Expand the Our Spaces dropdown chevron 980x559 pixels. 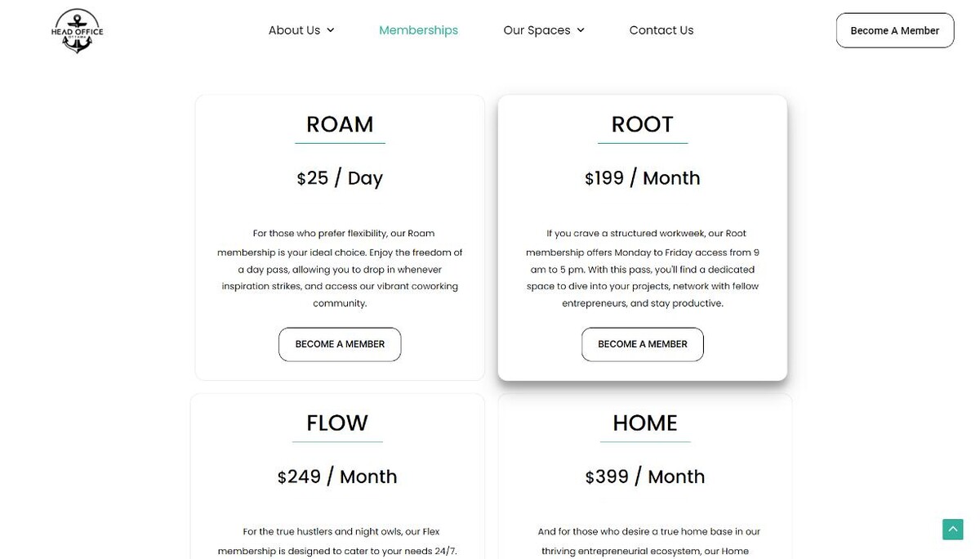[x=581, y=30]
